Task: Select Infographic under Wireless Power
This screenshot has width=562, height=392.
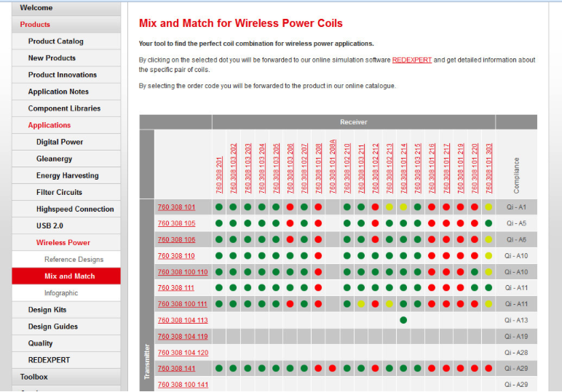Action: [x=61, y=293]
